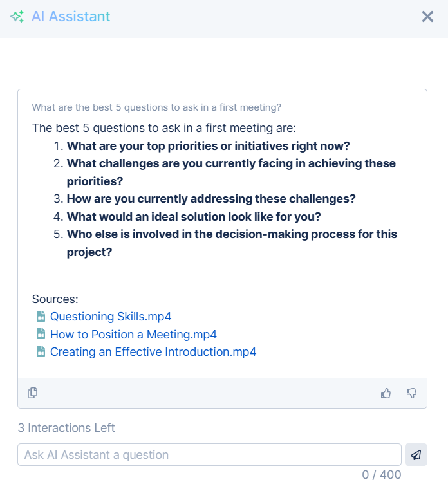Open Creating an Effective Introduction.mp4 source link
This screenshot has height=500, width=448.
pos(153,352)
